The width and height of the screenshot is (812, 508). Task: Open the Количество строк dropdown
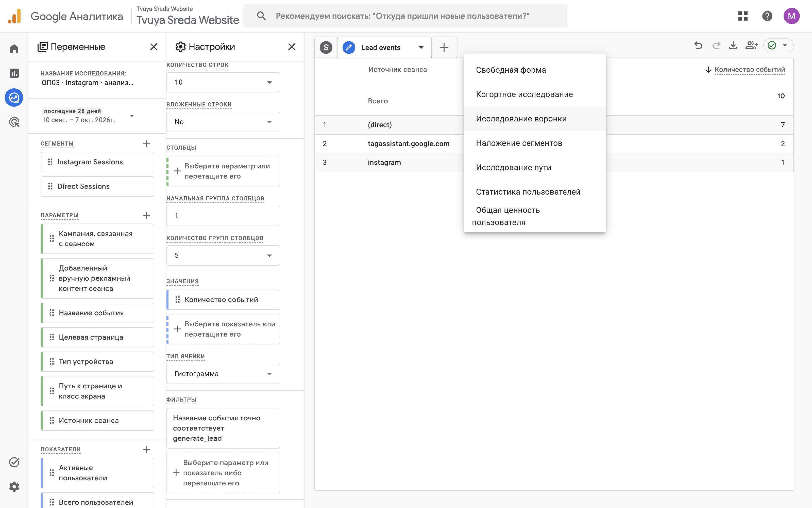tap(223, 82)
